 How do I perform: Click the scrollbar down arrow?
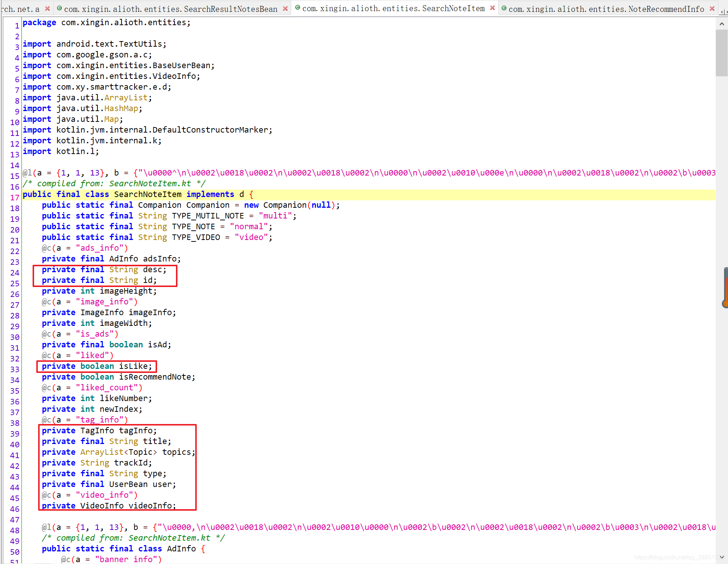click(722, 557)
